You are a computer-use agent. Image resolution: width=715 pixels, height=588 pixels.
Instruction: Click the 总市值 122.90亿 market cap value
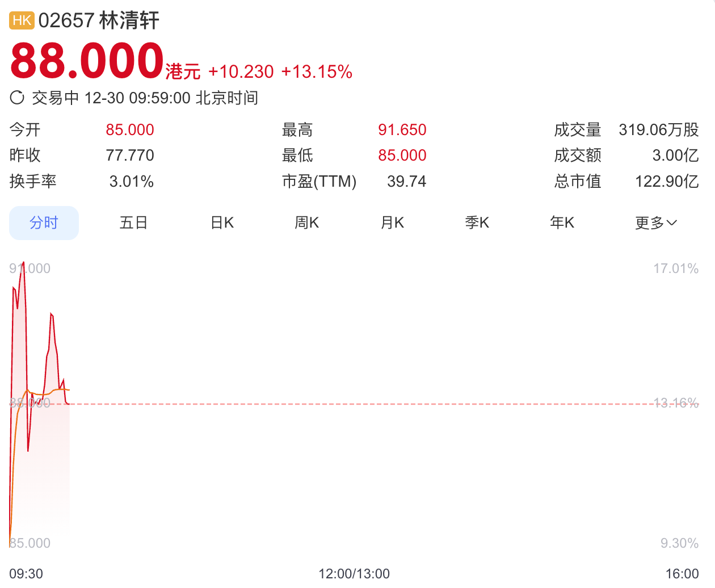pyautogui.click(x=666, y=181)
